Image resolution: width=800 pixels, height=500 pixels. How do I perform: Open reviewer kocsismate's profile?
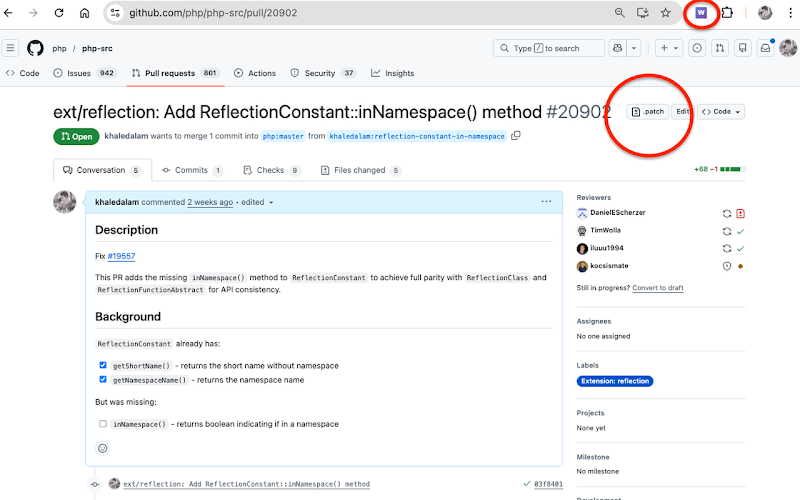609,266
